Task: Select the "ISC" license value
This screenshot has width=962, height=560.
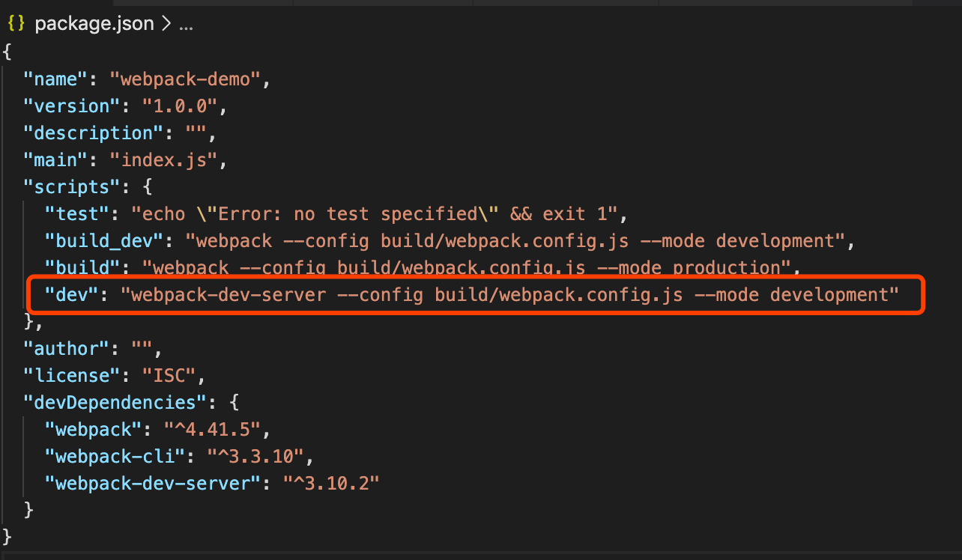Action: click(169, 375)
